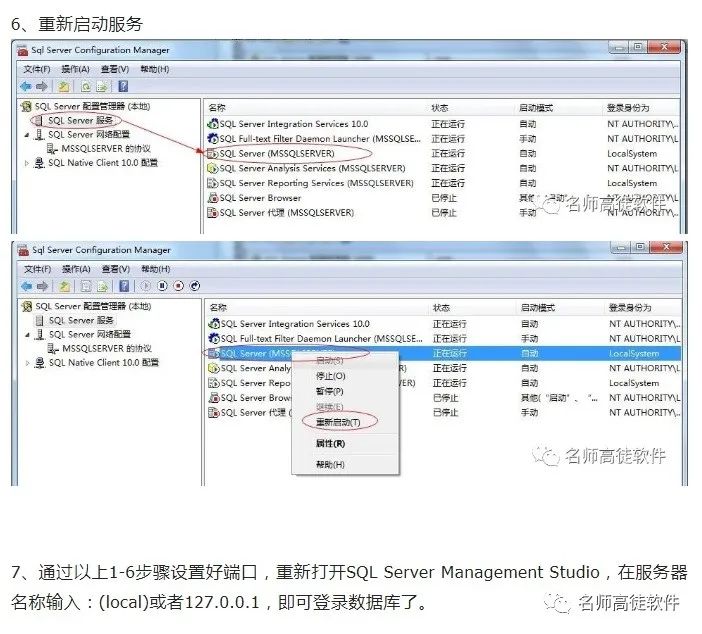702x634 pixels.
Task: Select SQL Server Browser in top list
Action: [x=260, y=197]
